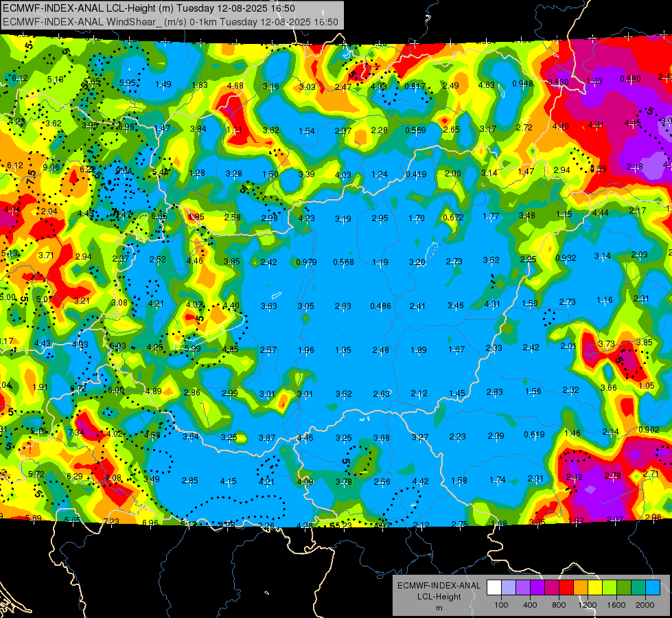The height and width of the screenshot is (618, 672).
Task: Click the value 4.81 in the purple region
Action: point(596,125)
